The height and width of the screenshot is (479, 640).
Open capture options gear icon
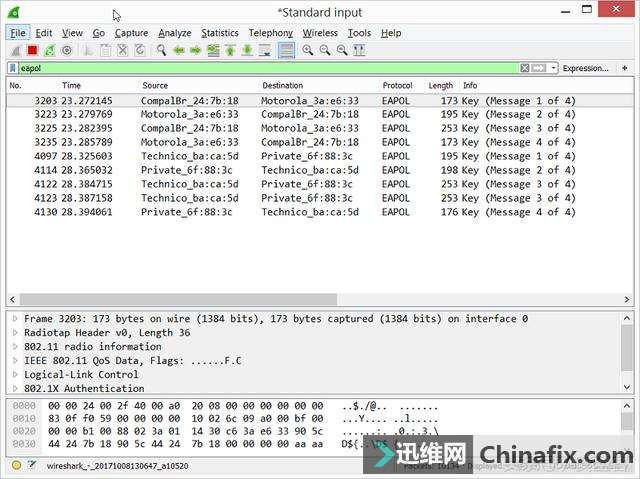tap(67, 50)
